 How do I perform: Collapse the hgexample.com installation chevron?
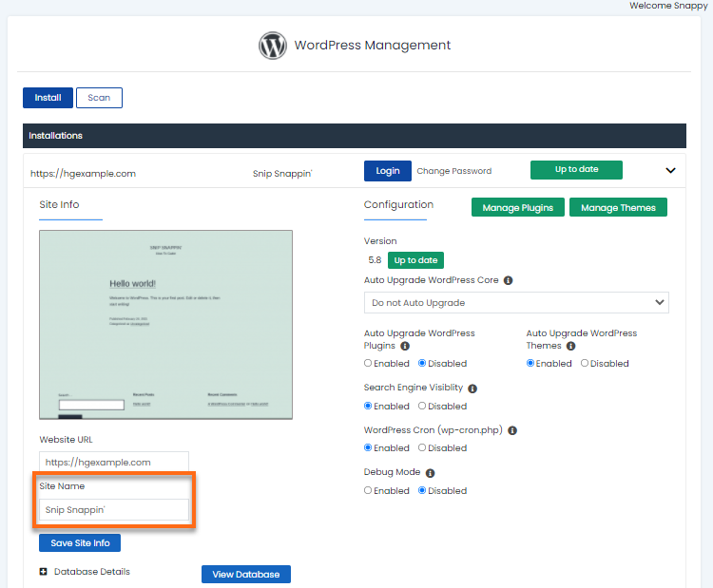point(670,170)
